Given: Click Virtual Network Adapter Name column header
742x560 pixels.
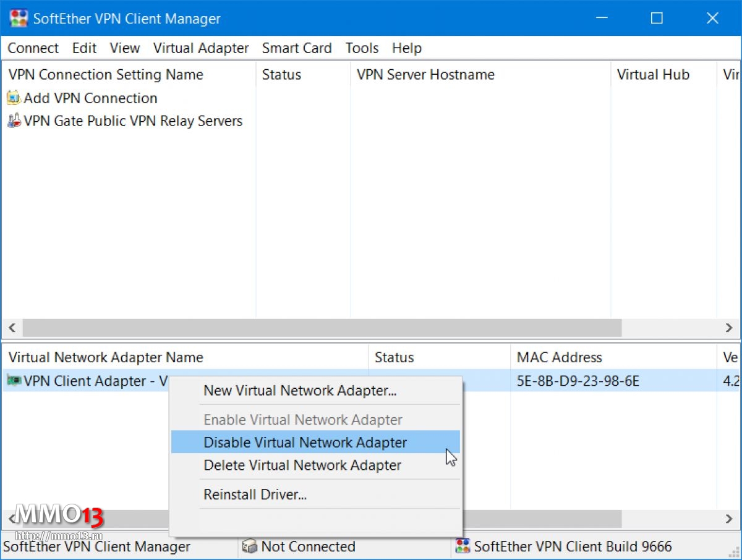Looking at the screenshot, I should click(185, 357).
